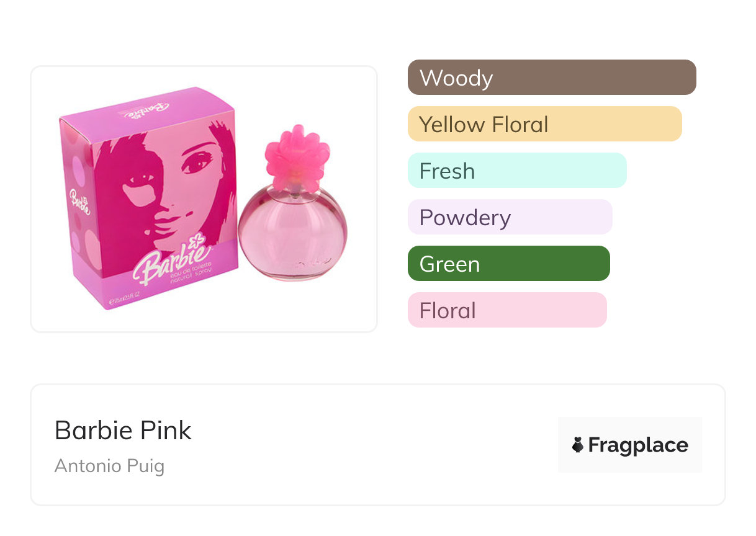Click the pink Barbie perfume box
This screenshot has width=756, height=536.
149,199
